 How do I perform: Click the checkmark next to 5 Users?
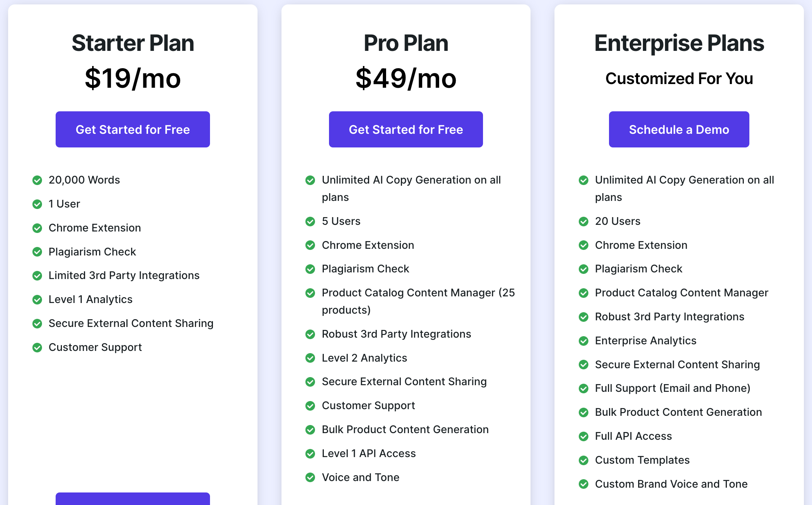pyautogui.click(x=310, y=222)
